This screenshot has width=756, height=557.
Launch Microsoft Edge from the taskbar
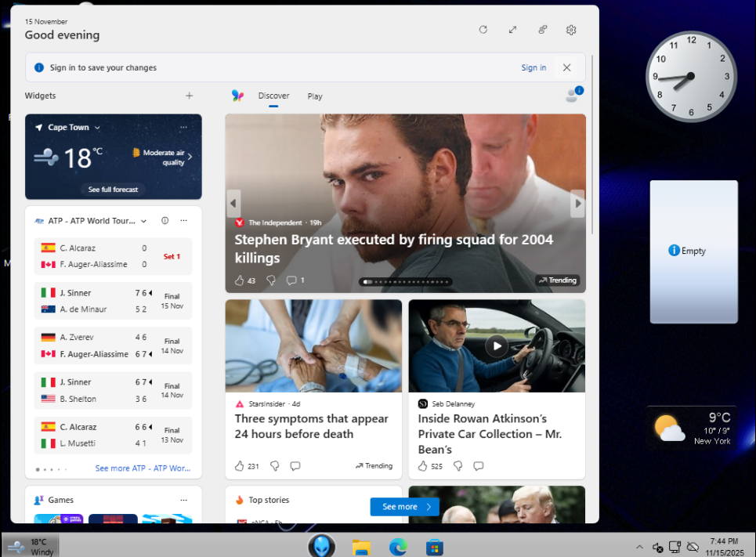[x=398, y=548]
